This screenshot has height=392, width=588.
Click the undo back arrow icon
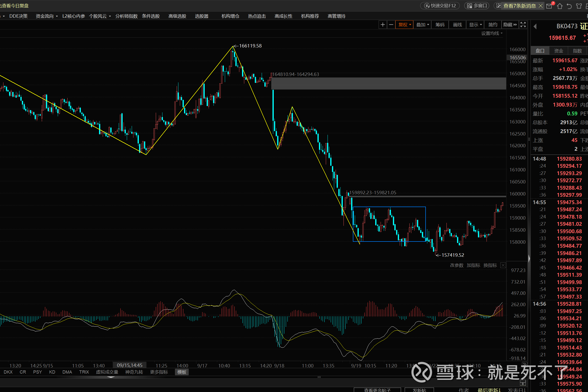point(569,6)
